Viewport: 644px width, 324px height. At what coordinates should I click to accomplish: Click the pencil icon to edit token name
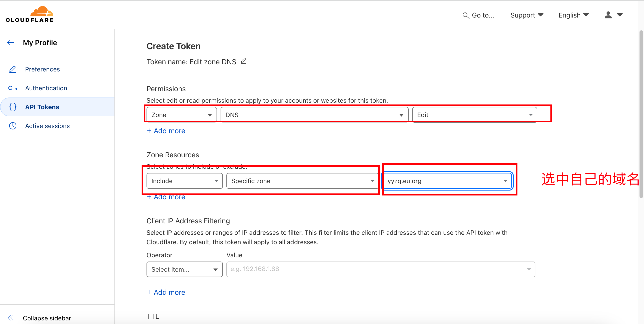point(243,61)
